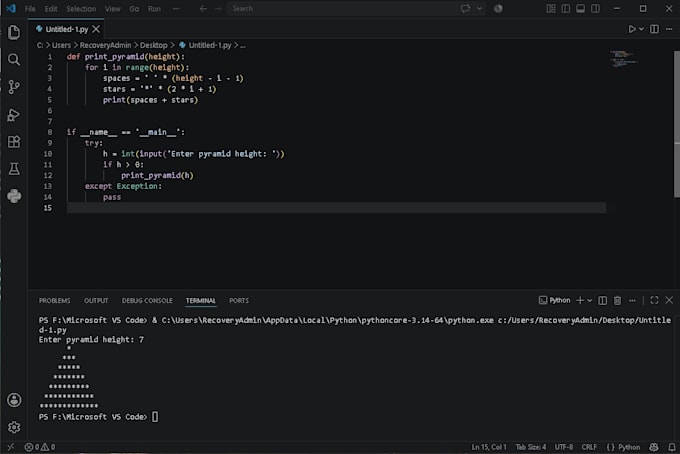Image resolution: width=680 pixels, height=454 pixels.
Task: Open the remote window indicator in status bar
Action: pyautogui.click(x=11, y=447)
